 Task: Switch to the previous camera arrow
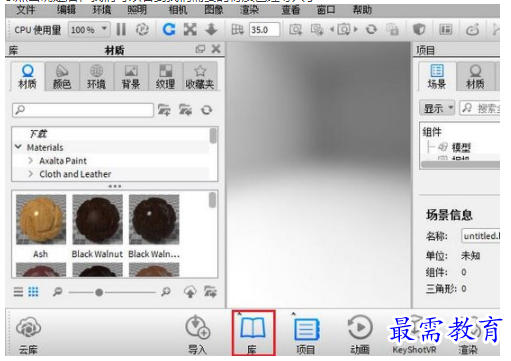[332, 30]
